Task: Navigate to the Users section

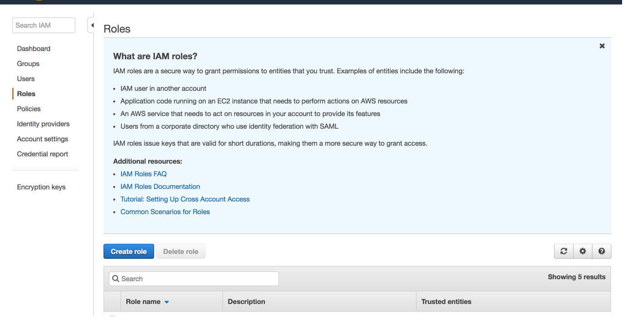Action: (x=26, y=78)
